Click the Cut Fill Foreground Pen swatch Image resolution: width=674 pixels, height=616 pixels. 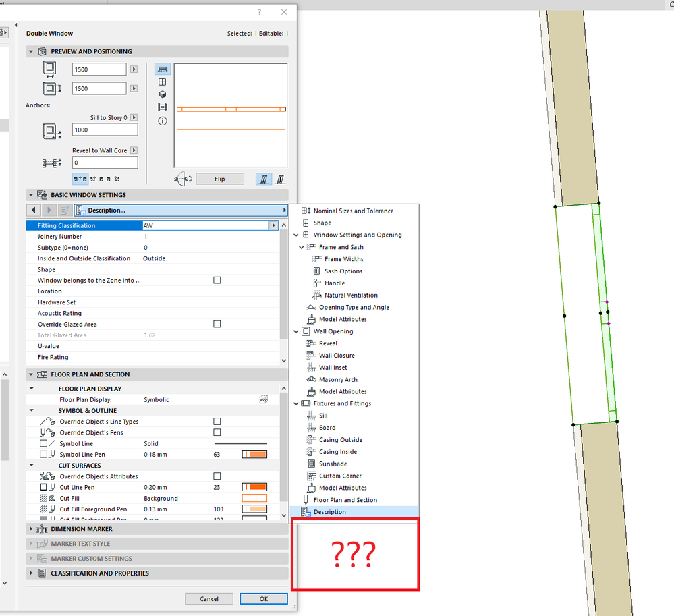[254, 509]
